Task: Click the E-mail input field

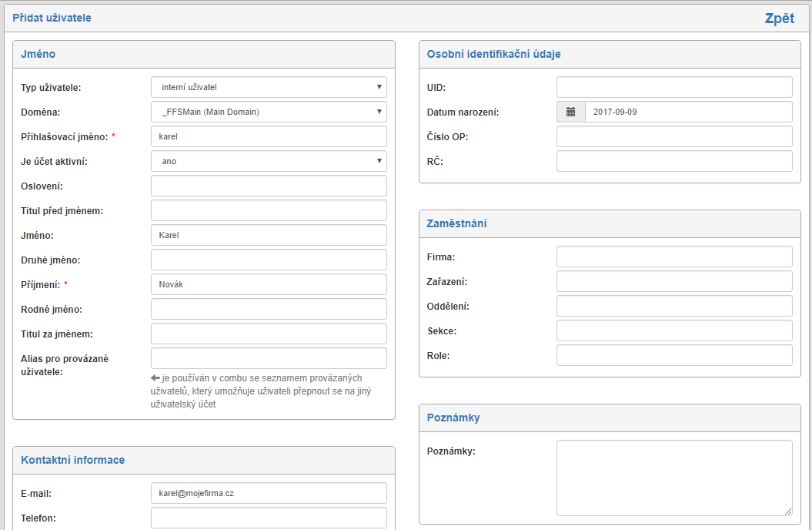Action: pyautogui.click(x=269, y=493)
